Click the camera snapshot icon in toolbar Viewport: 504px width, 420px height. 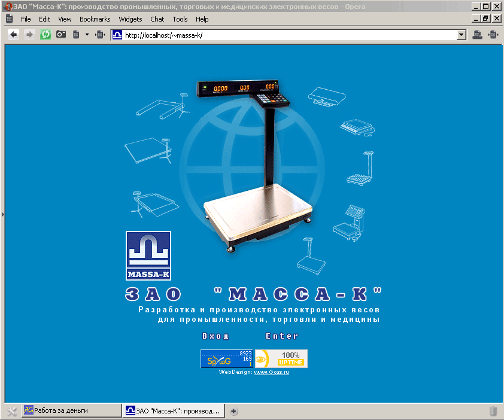pyautogui.click(x=60, y=34)
